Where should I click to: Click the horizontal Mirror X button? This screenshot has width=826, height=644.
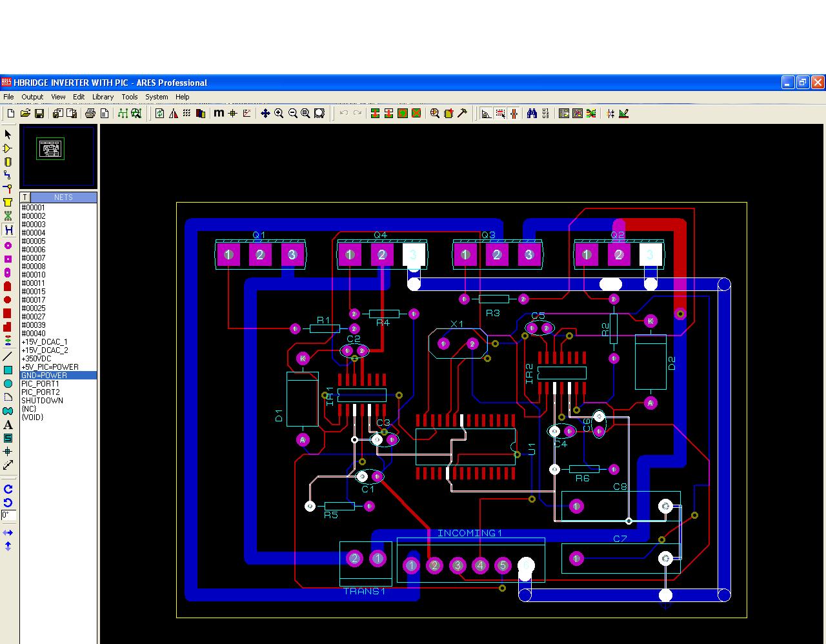pos(8,533)
